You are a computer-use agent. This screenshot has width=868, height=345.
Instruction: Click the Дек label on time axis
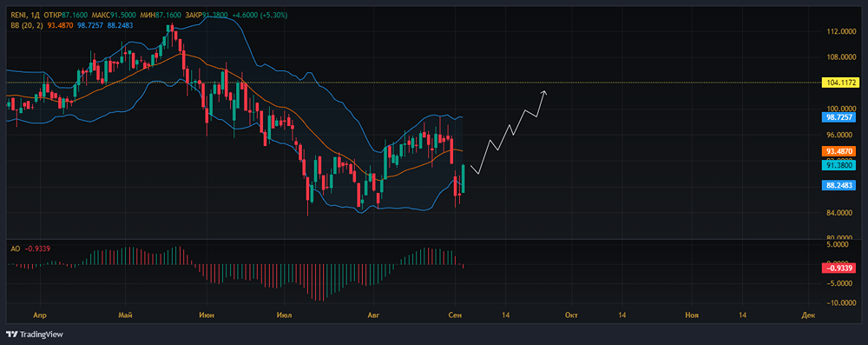pyautogui.click(x=807, y=315)
